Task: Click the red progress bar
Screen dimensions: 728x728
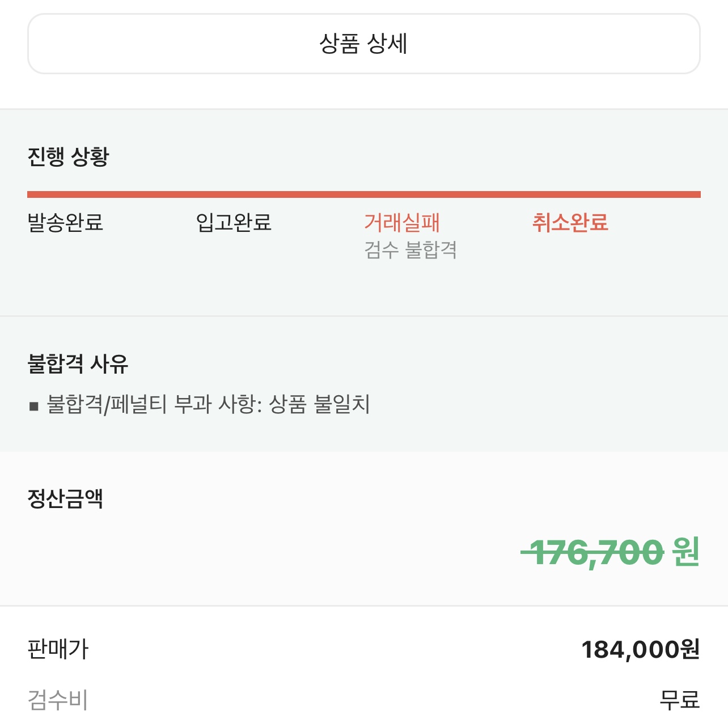Action: (x=364, y=194)
